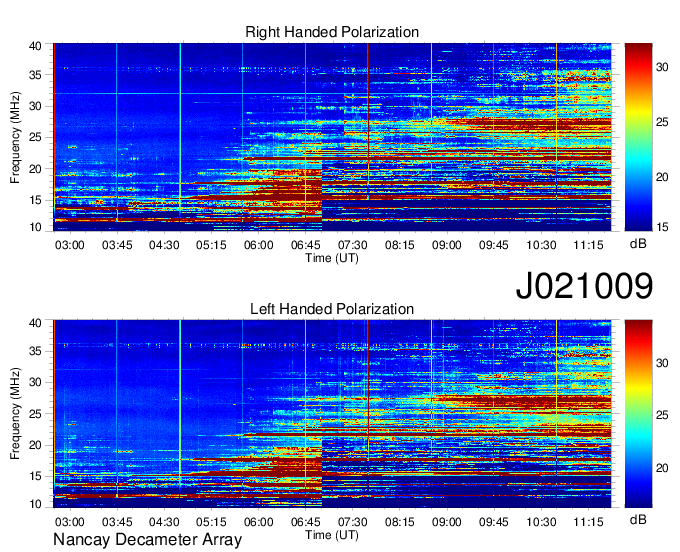Click the Left Handed plot color scale bar
Viewport: 680px width, 552px height.
(638, 414)
